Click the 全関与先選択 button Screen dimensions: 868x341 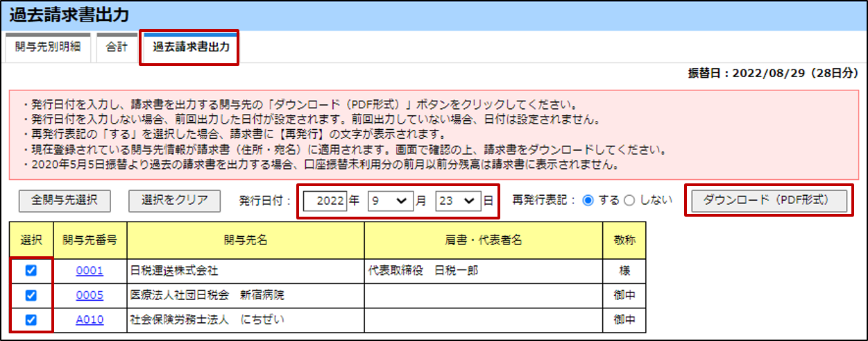click(x=65, y=200)
